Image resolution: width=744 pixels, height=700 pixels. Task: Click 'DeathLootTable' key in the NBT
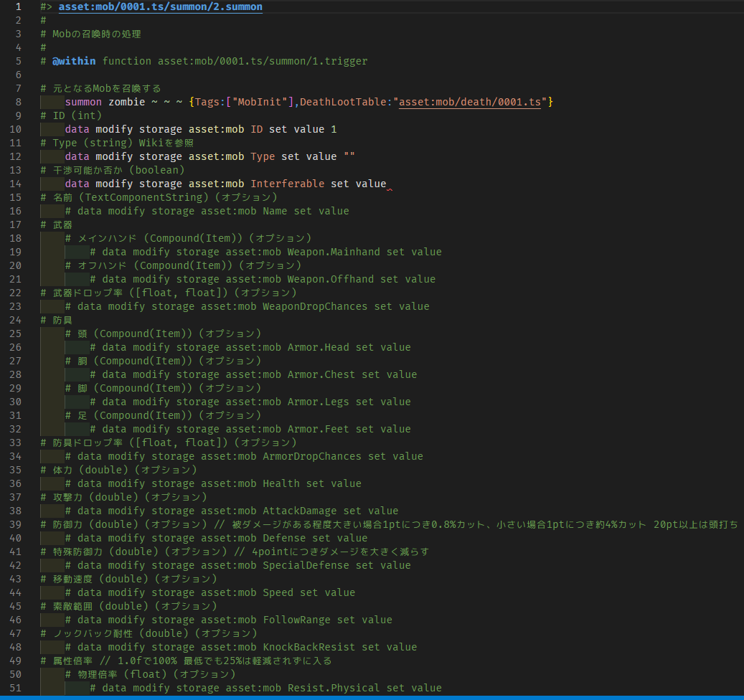[342, 102]
